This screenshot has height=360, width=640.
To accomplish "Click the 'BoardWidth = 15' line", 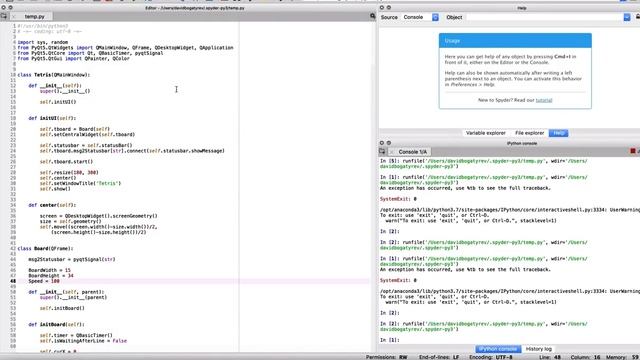I will pyautogui.click(x=49, y=270).
